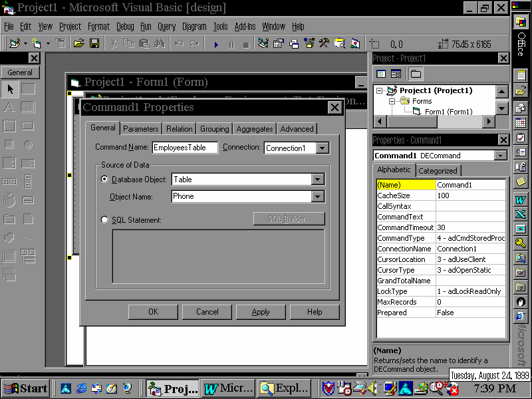The height and width of the screenshot is (399, 532).
Task: Collapse the Forms tree node
Action: [x=391, y=101]
